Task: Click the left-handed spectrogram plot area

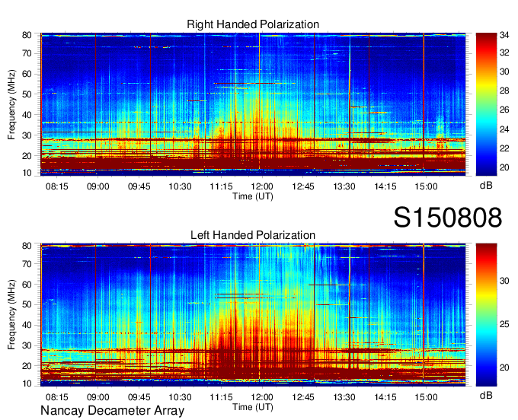Action: coord(253,315)
